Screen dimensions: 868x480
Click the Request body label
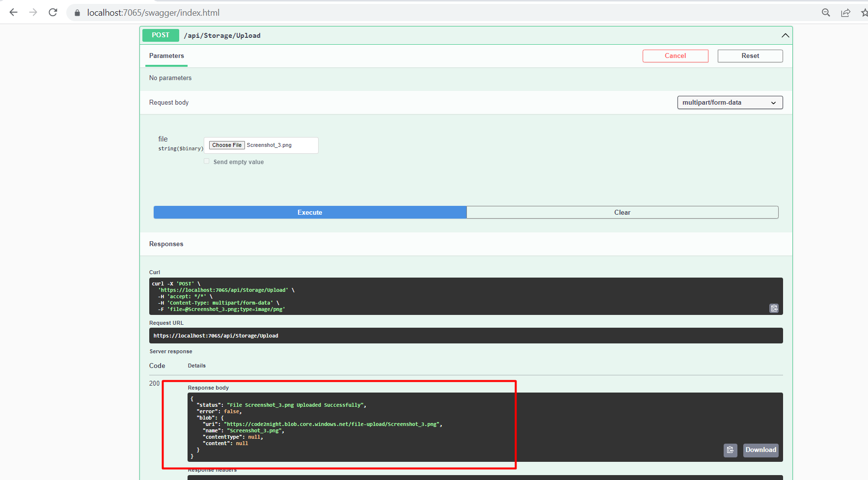coord(169,102)
